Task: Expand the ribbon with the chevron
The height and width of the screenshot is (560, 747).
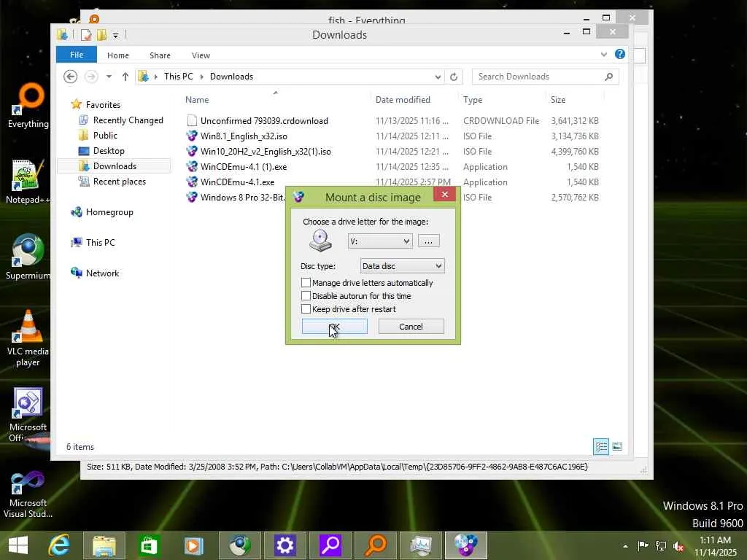Action: tap(603, 54)
